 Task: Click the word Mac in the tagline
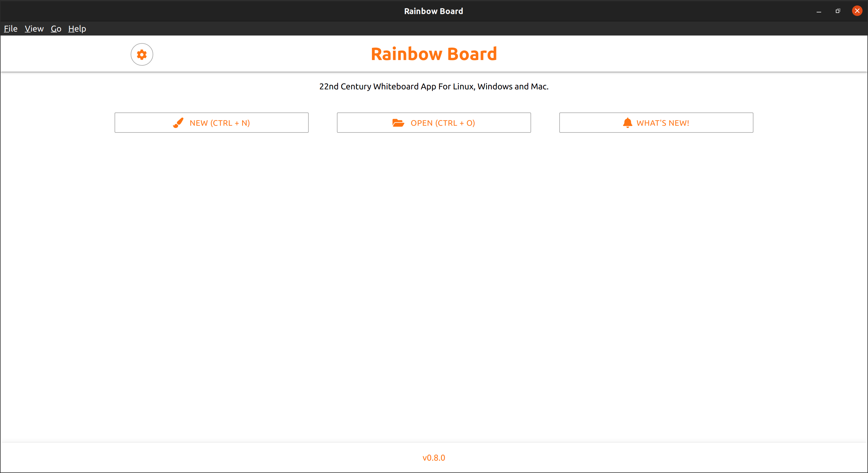538,87
